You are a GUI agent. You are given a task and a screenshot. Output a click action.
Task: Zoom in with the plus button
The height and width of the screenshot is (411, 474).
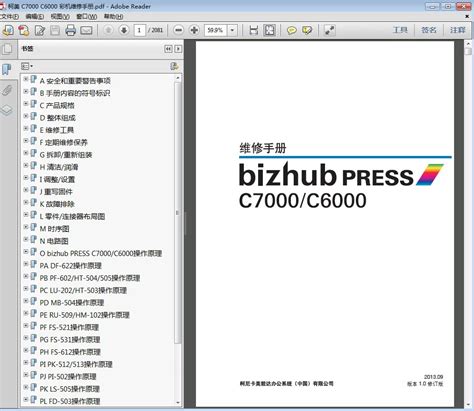tap(194, 30)
